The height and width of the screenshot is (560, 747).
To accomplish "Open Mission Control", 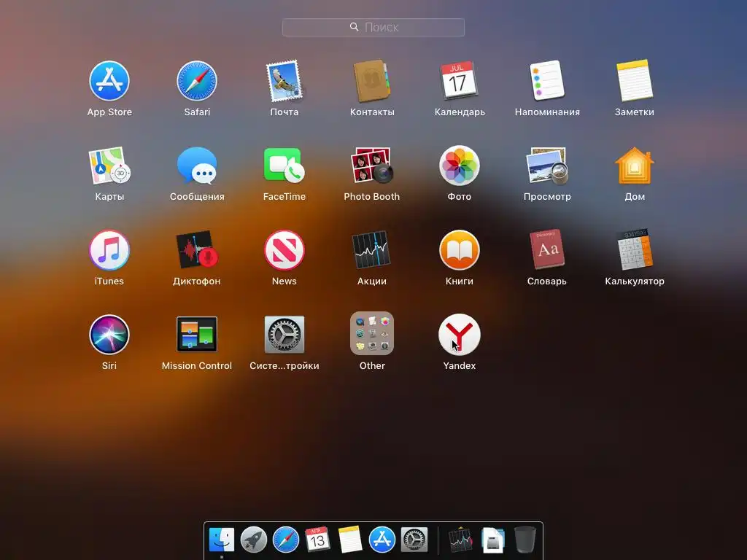I will tap(197, 334).
